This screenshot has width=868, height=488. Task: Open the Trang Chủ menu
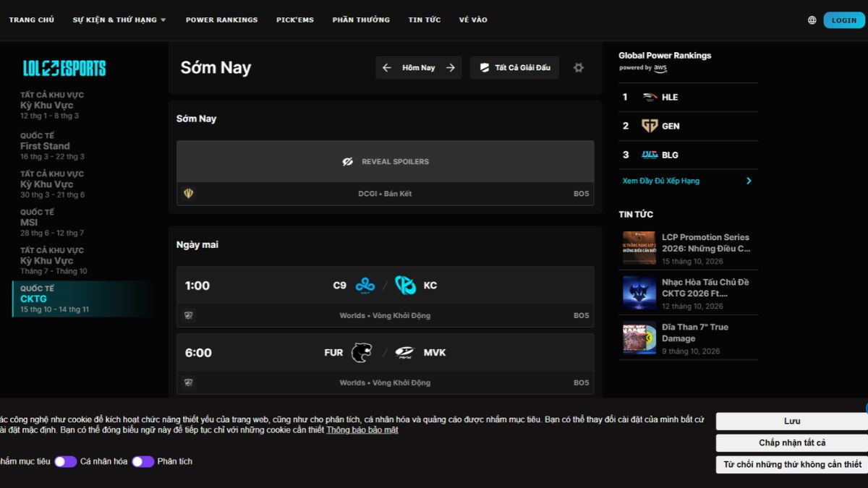coord(32,20)
